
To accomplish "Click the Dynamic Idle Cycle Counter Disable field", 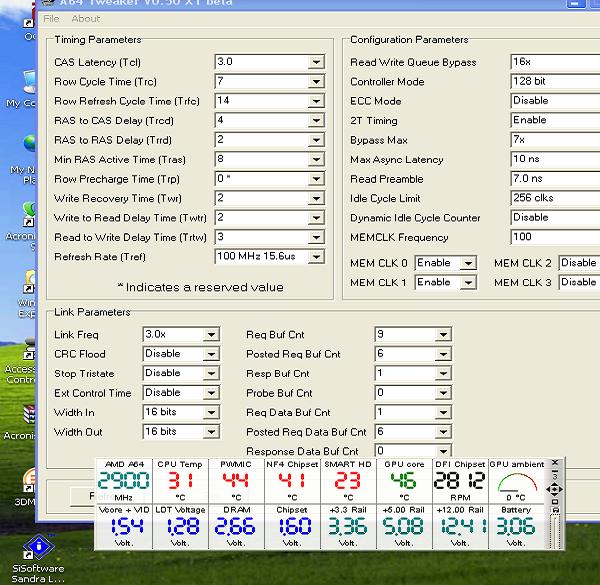I will 555,218.
